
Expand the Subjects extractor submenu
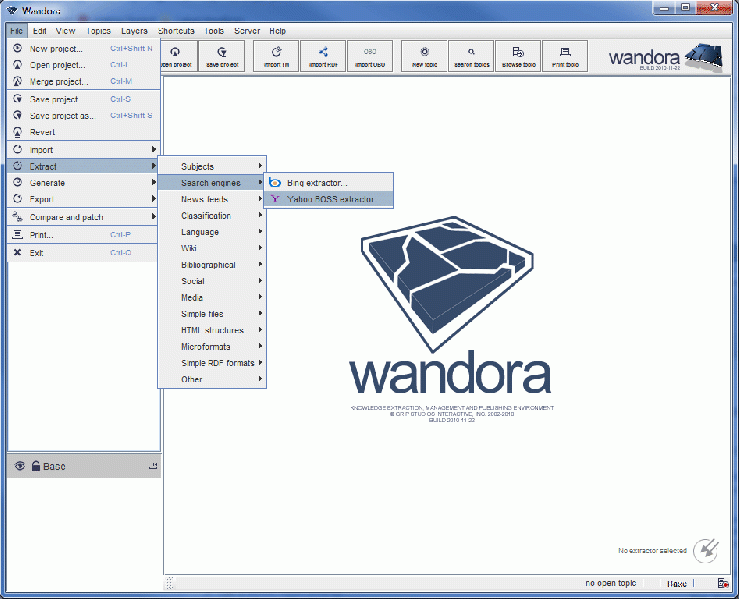[x=211, y=166]
